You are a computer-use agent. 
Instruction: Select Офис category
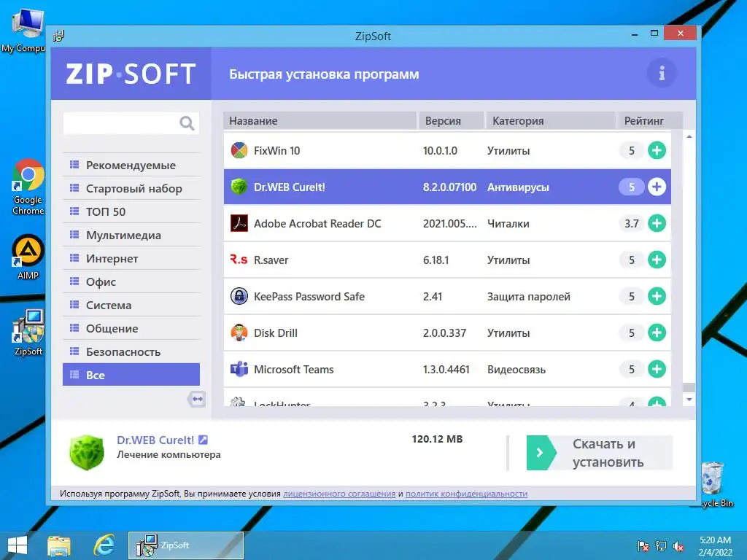[131, 282]
